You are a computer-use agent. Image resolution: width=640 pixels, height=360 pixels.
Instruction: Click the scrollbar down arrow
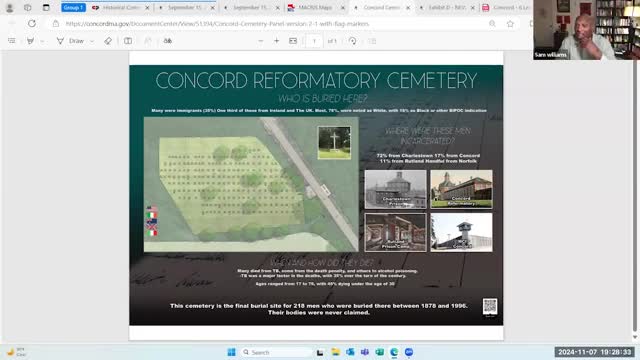point(635,337)
